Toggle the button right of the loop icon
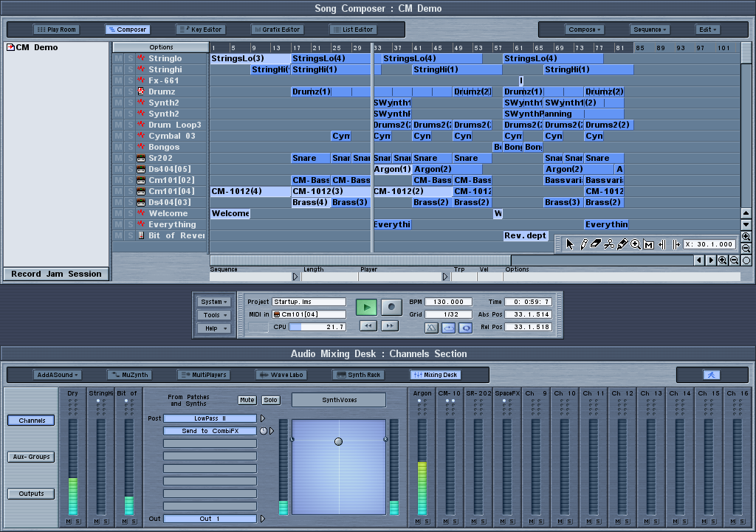Viewport: 756px width, 532px height. (466, 328)
